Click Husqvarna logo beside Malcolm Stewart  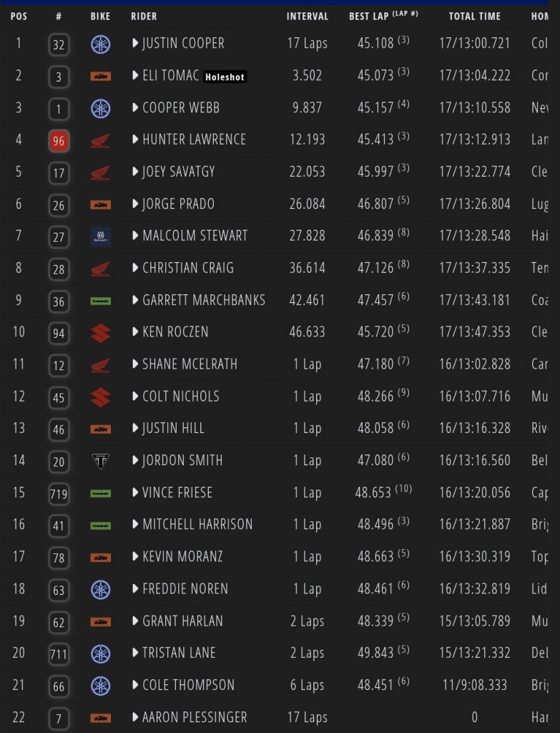tap(101, 237)
